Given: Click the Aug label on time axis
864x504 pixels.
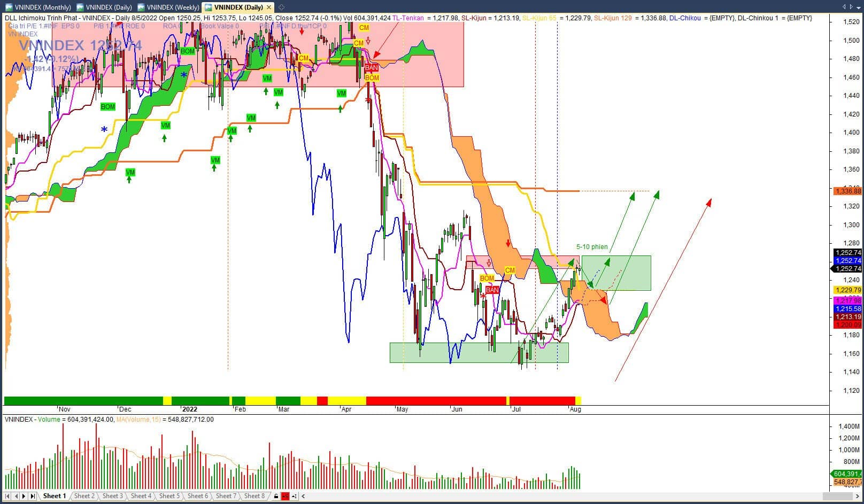Looking at the screenshot, I should click(575, 409).
